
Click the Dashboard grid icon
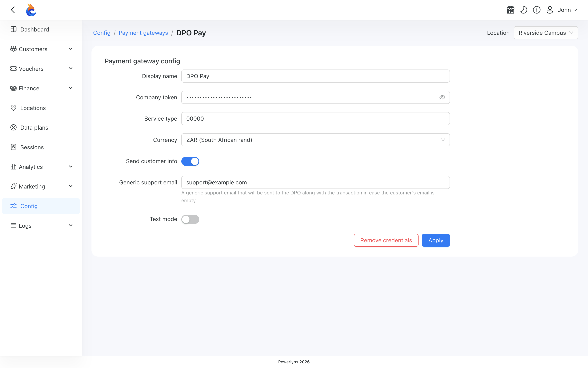click(14, 29)
